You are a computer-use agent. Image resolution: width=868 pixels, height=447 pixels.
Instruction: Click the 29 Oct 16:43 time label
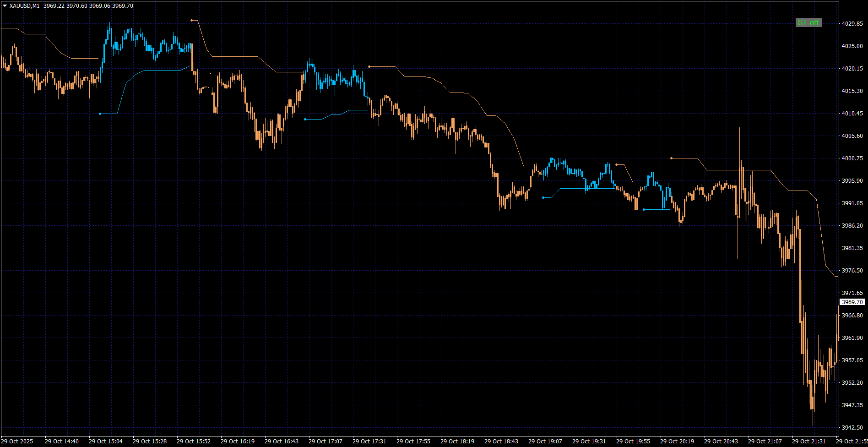[x=282, y=442]
